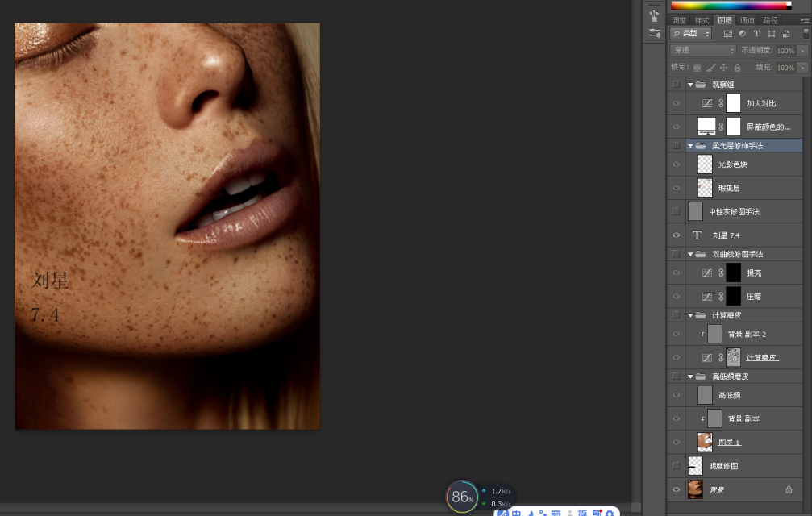Select the 图层 1 layer thumbnail

pos(705,441)
